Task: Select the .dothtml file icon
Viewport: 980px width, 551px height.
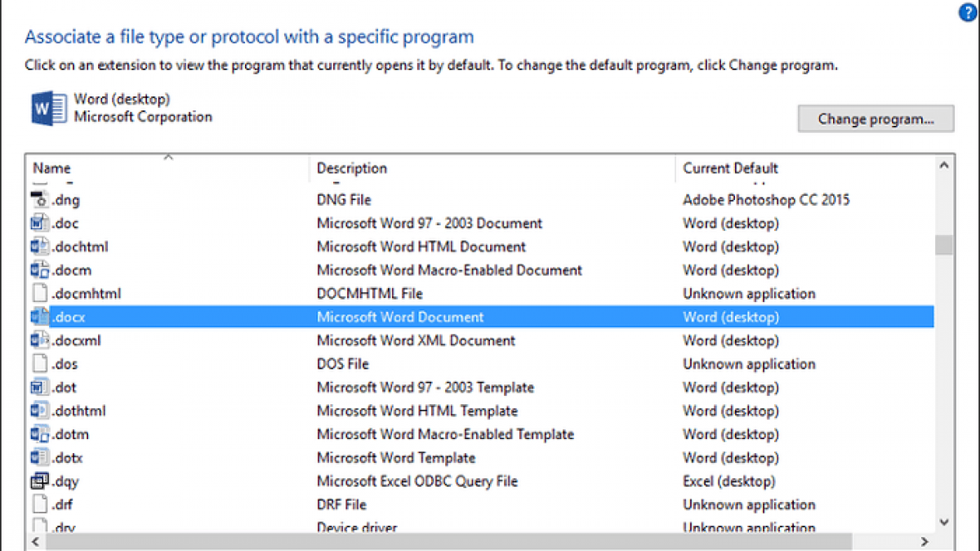Action: click(x=40, y=411)
